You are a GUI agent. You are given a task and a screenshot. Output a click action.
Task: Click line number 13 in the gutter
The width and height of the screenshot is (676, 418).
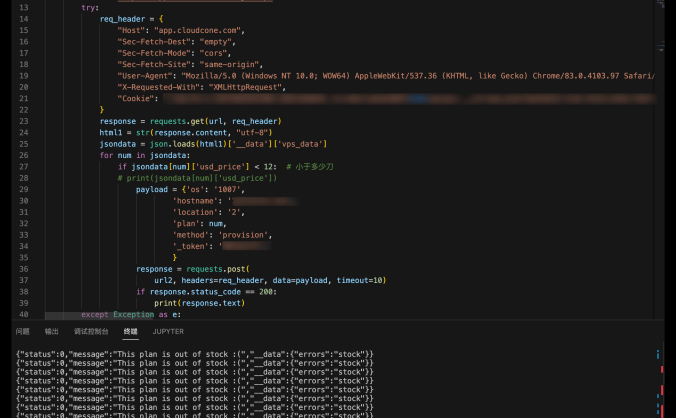tap(50, 8)
